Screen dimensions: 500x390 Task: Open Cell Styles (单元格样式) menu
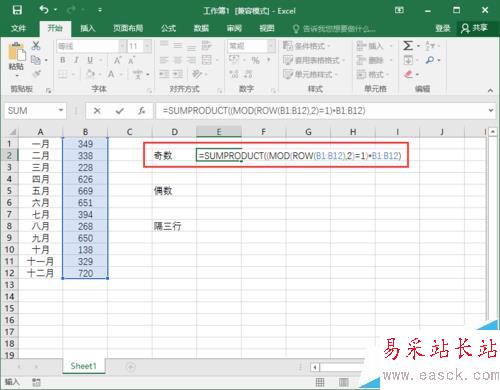point(310,74)
